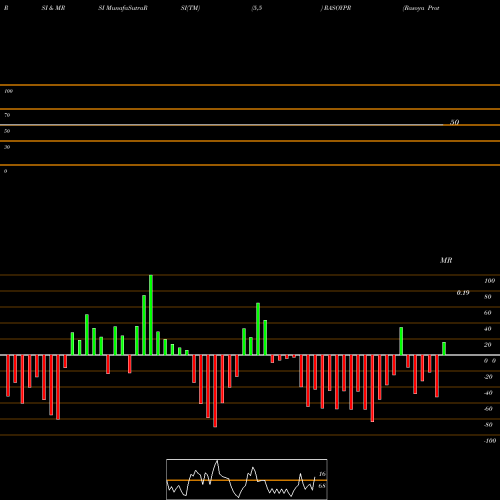Click the 'SI(TM)' header text
The width and height of the screenshot is (500, 500).
click(190, 8)
